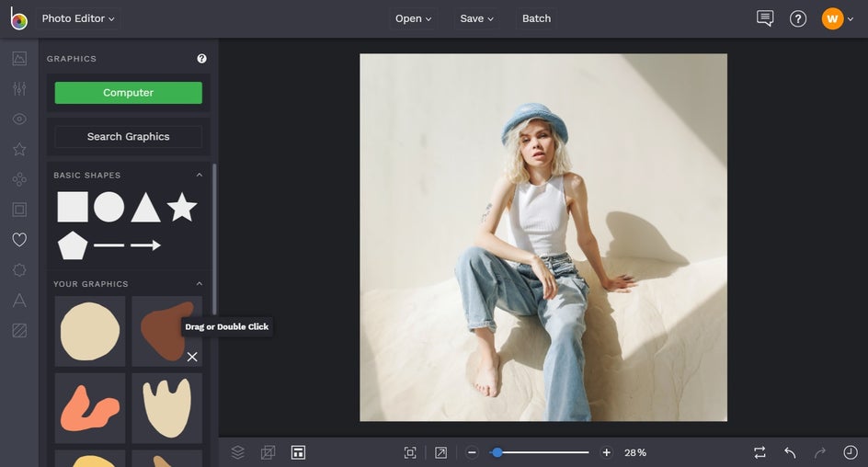Open the help question mark in header
Screen dimensions: 868x467
(798, 18)
